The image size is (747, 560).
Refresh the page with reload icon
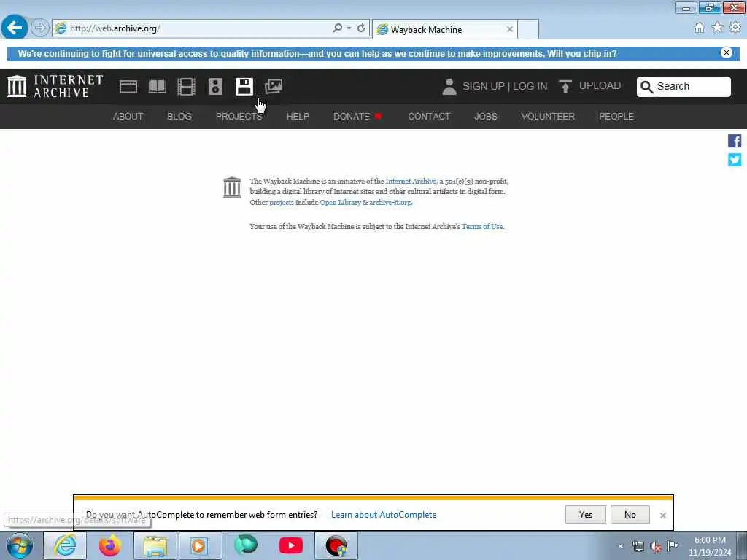pos(361,28)
